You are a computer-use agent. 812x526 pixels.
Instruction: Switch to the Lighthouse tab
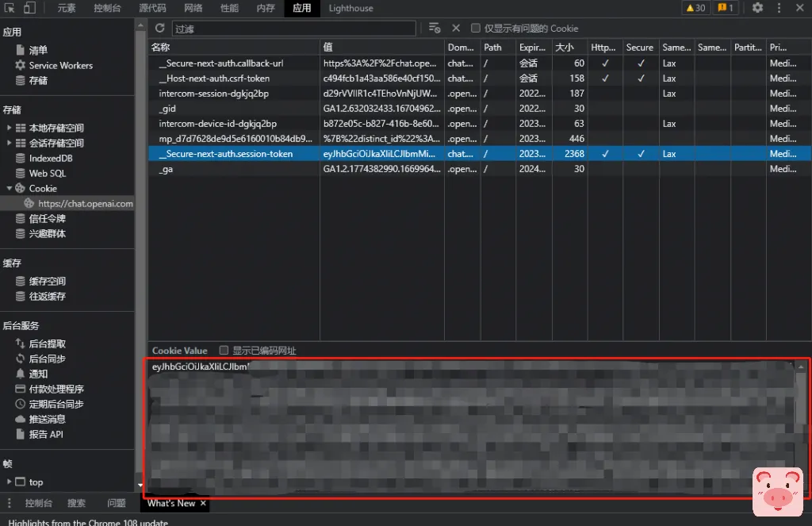coord(350,8)
